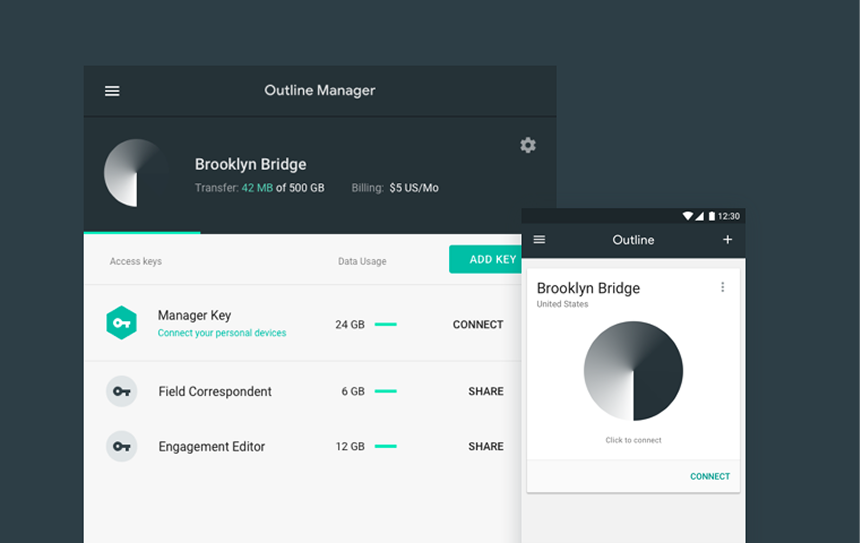Open server settings gear icon

[528, 145]
